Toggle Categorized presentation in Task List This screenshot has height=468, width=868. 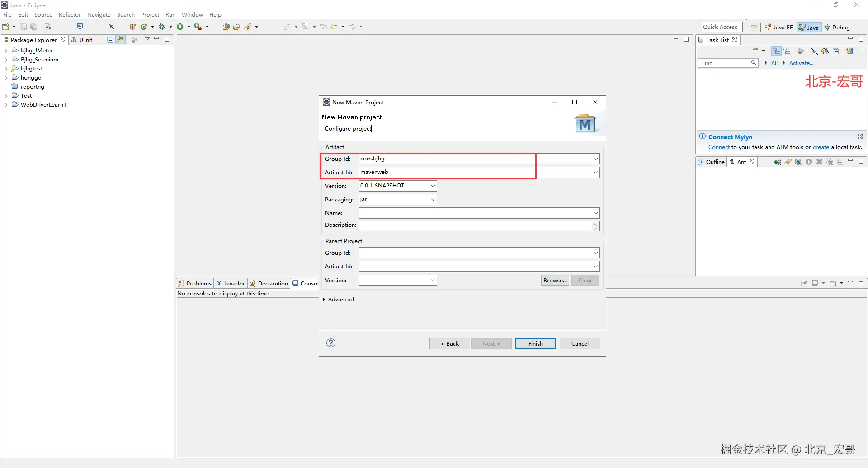777,51
